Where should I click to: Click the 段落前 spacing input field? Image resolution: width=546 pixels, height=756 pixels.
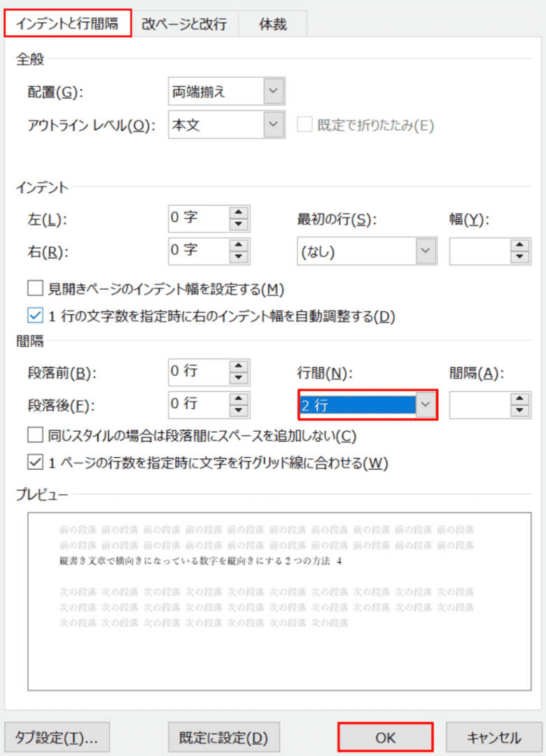[199, 372]
